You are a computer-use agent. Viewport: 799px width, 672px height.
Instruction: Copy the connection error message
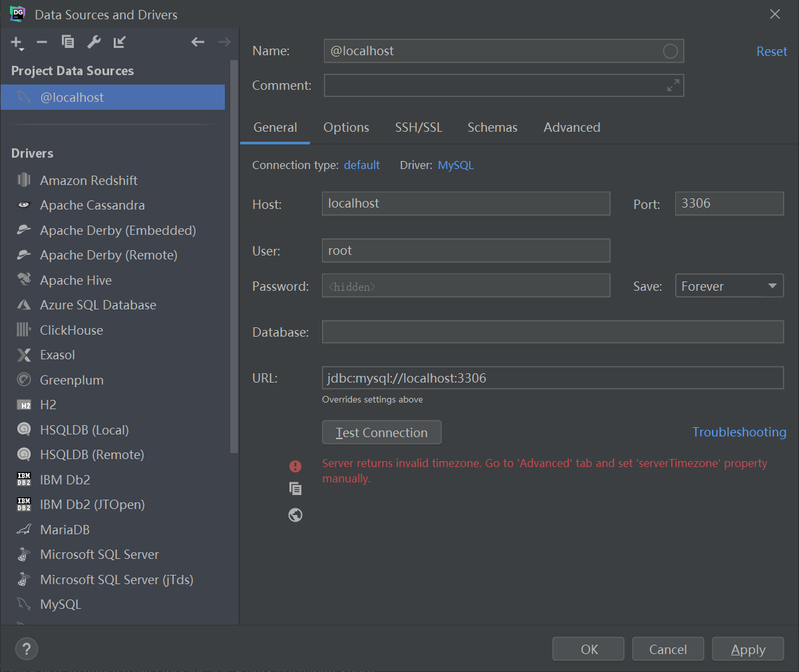295,488
